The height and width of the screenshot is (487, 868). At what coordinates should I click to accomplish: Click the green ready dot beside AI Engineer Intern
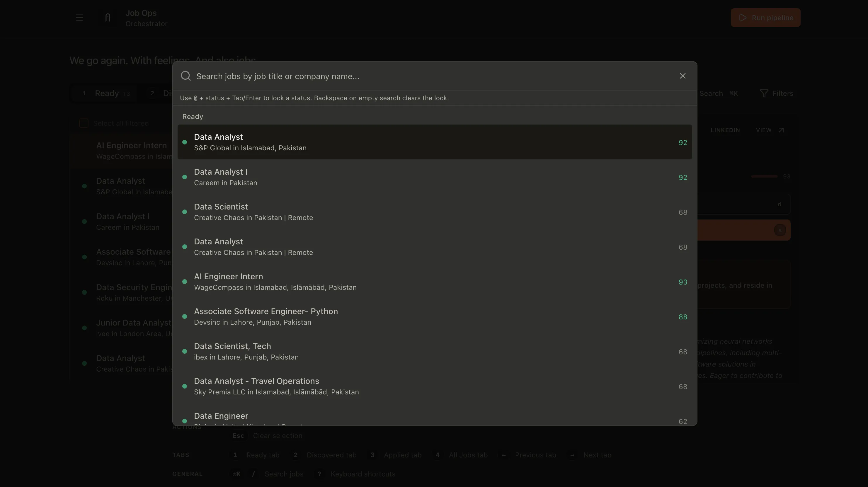click(x=184, y=282)
